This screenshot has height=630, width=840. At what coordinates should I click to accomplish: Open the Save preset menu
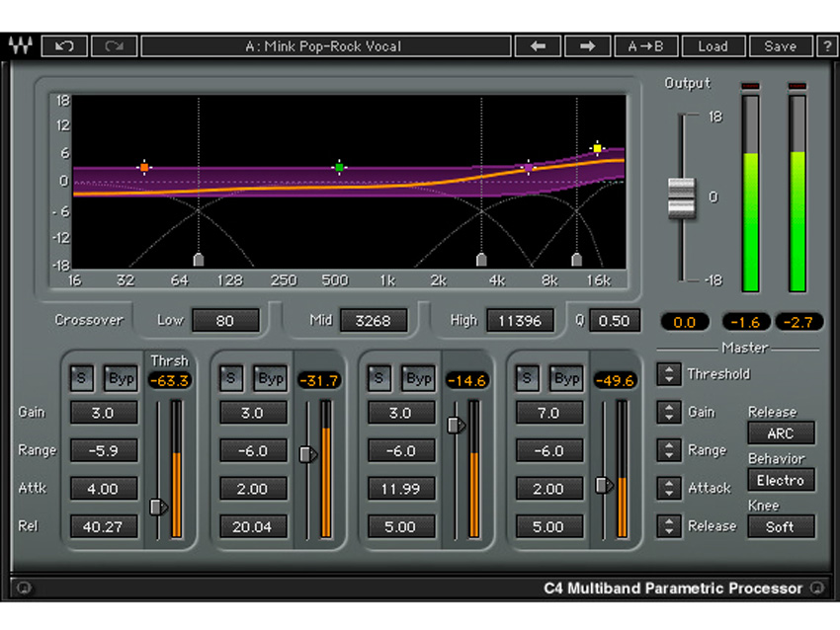click(780, 46)
